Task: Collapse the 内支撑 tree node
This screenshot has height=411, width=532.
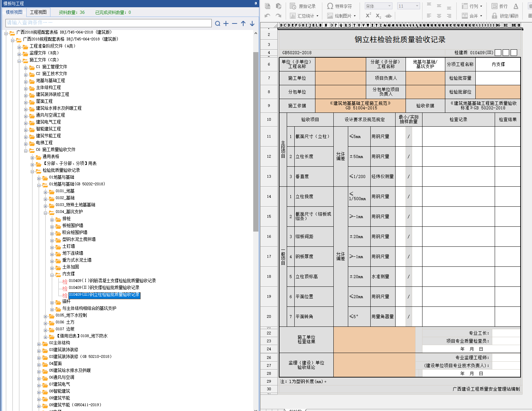Action: pos(52,275)
